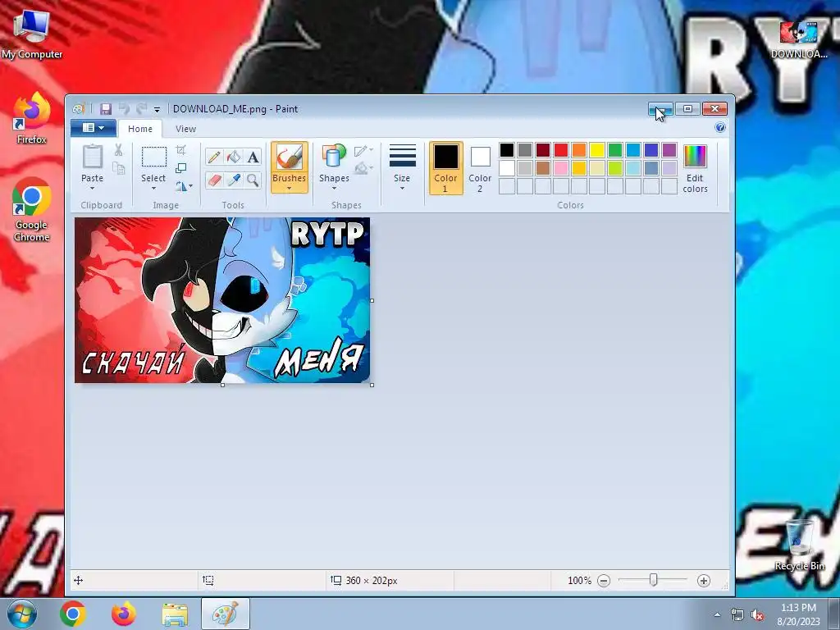Pick the red color swatch

561,150
